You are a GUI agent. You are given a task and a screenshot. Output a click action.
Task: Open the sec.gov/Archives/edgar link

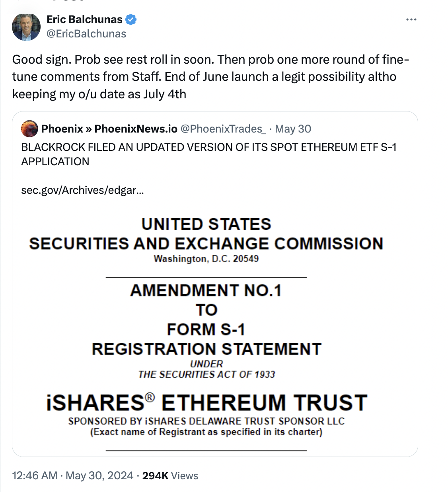click(x=82, y=190)
